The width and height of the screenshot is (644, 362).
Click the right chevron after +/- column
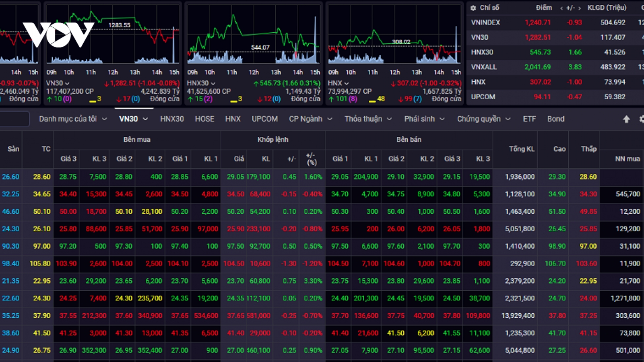point(580,8)
